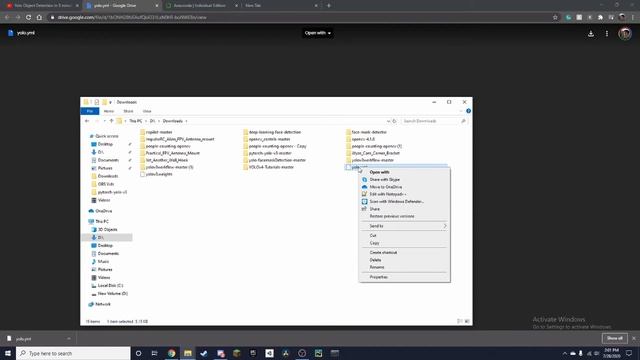Viewport: 640px width, 360px height.
Task: Select the face-mask-detector folder
Action: click(369, 132)
